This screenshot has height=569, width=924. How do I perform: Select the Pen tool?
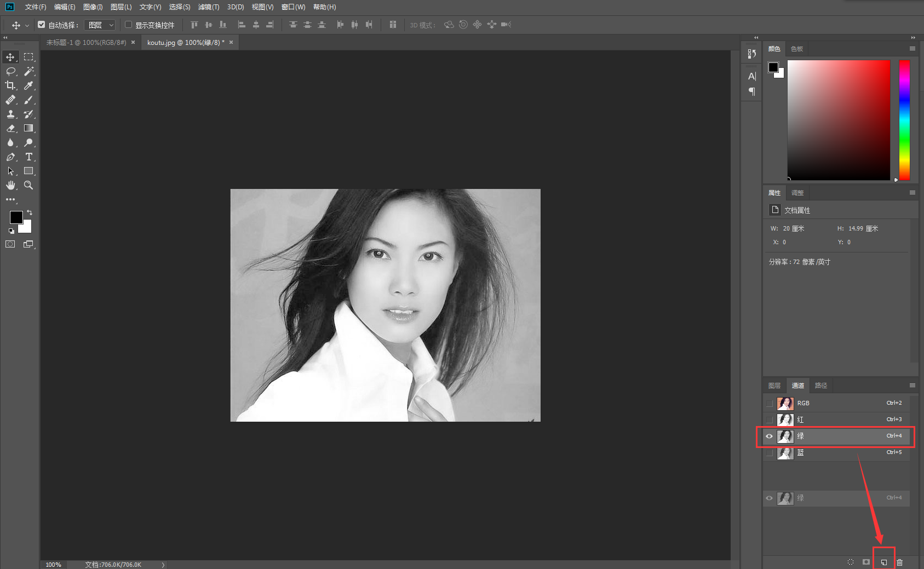[x=10, y=157]
